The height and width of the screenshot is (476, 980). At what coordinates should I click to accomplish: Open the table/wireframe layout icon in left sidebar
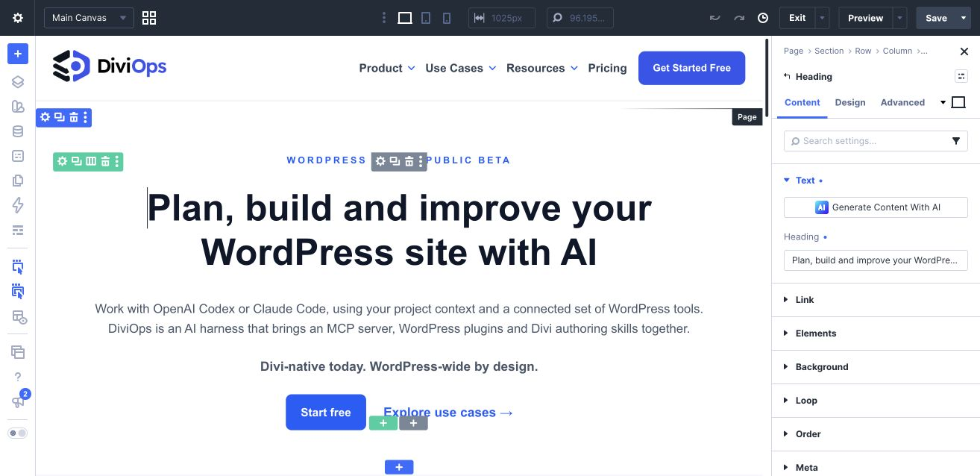pyautogui.click(x=18, y=230)
